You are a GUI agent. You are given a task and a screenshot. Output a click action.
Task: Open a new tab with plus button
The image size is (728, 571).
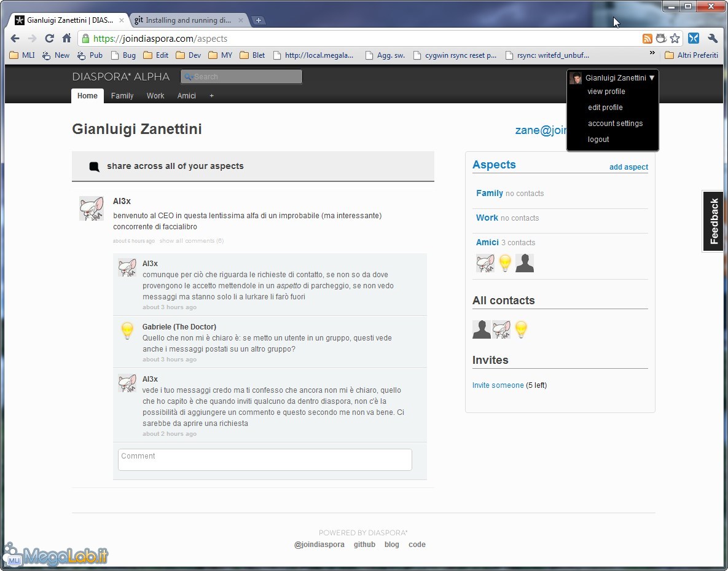pyautogui.click(x=259, y=20)
